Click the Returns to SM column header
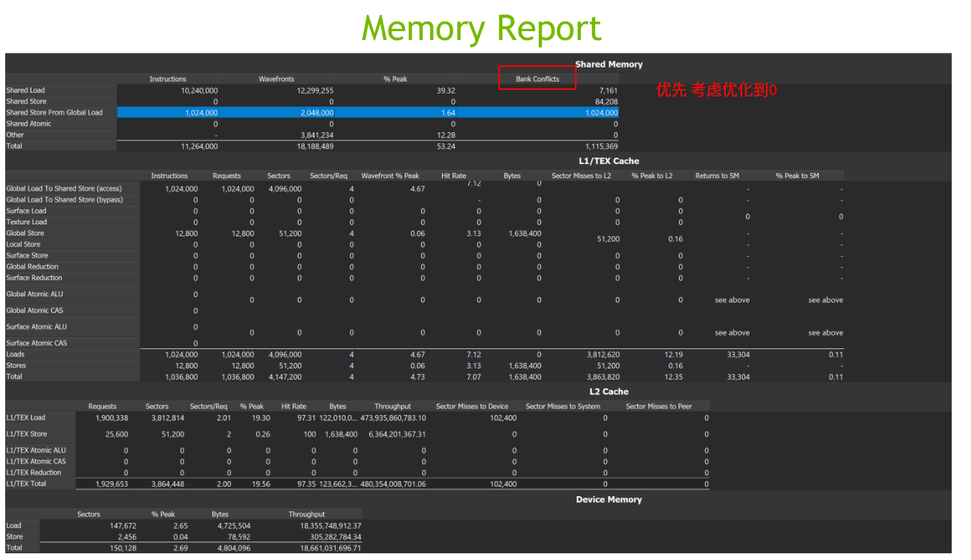This screenshot has height=560, width=971. 717,176
